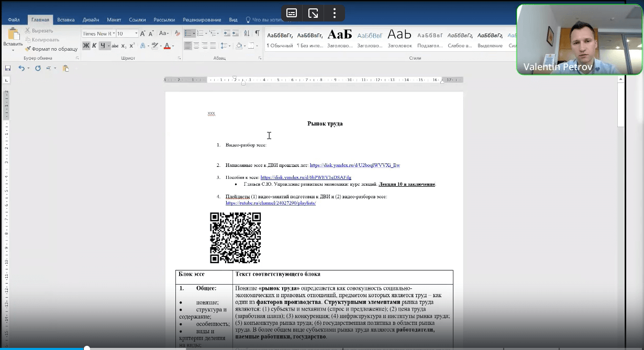
Task: Undo the last action using the toolbar arrow
Action: [21, 68]
